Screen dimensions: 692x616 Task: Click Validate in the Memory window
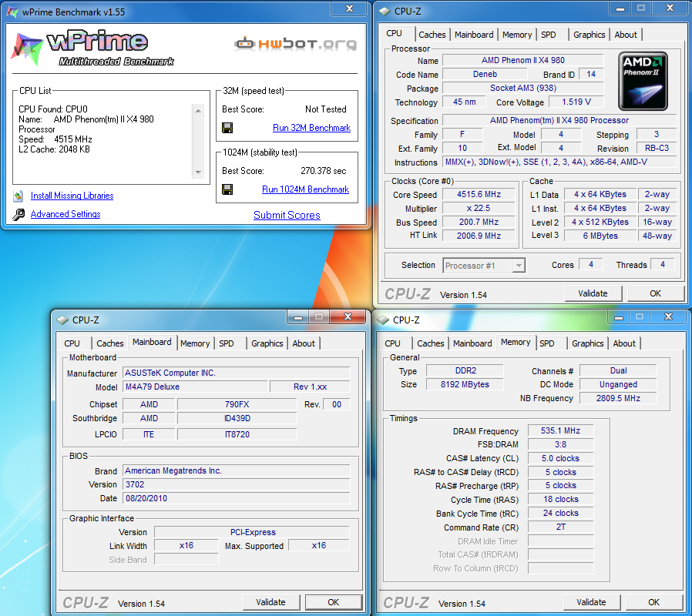(591, 602)
